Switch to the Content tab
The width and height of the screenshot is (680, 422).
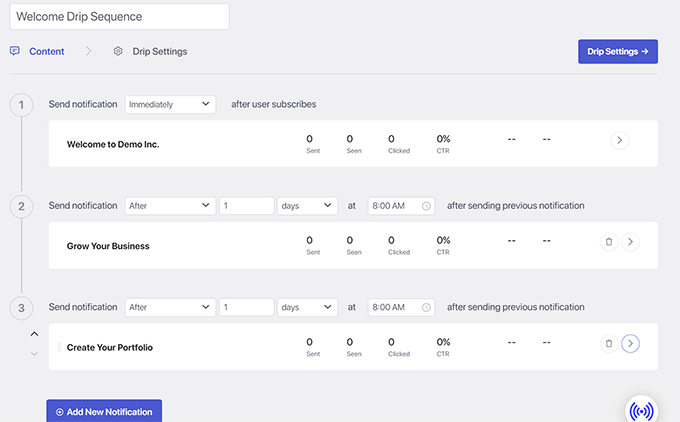(46, 51)
